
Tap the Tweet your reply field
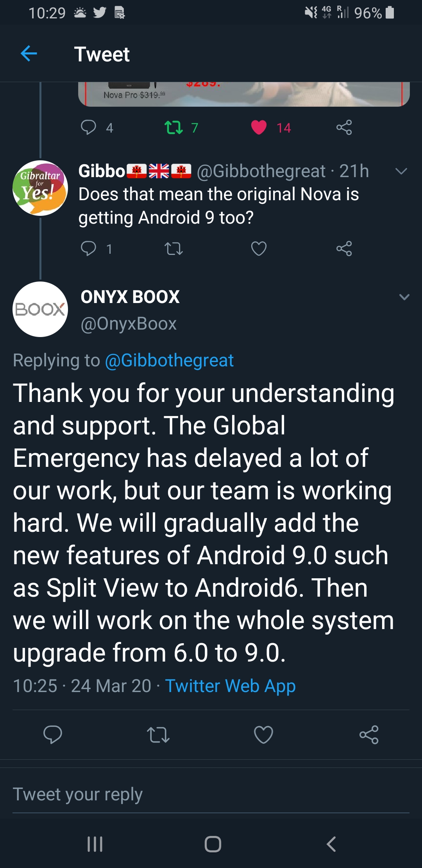click(211, 794)
